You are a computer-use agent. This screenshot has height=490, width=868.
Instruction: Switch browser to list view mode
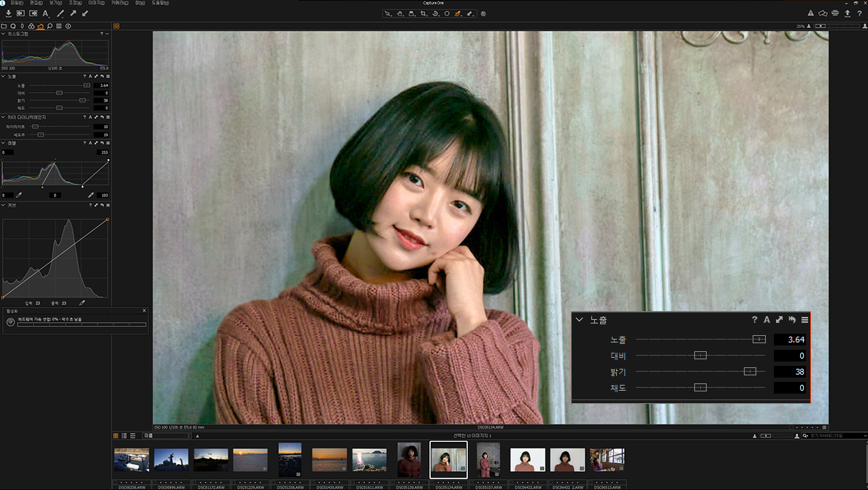click(x=124, y=436)
